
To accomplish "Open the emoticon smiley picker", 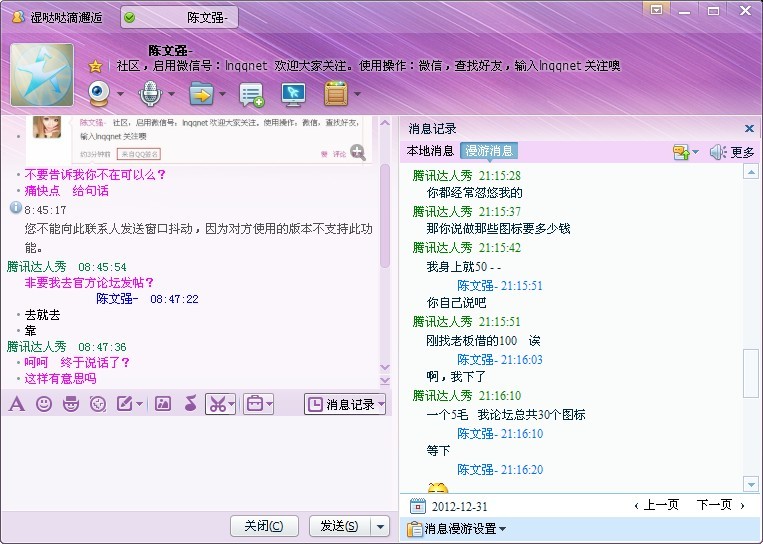I will [x=44, y=404].
